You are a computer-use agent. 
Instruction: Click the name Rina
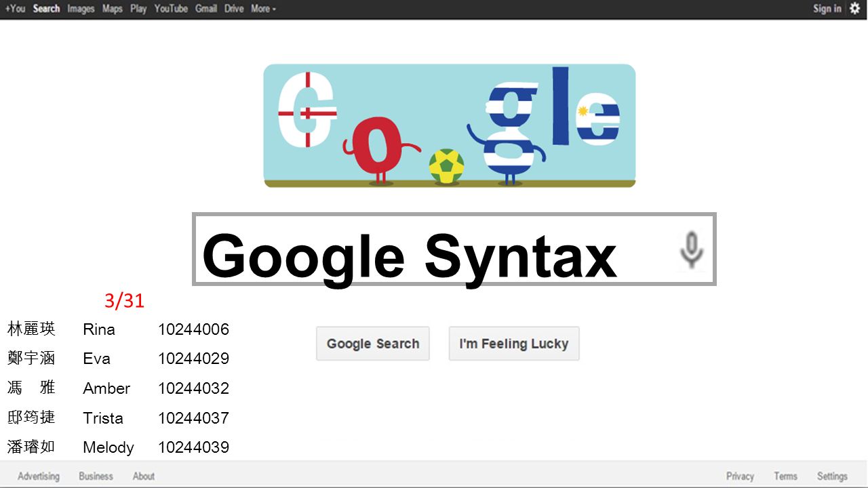click(99, 329)
